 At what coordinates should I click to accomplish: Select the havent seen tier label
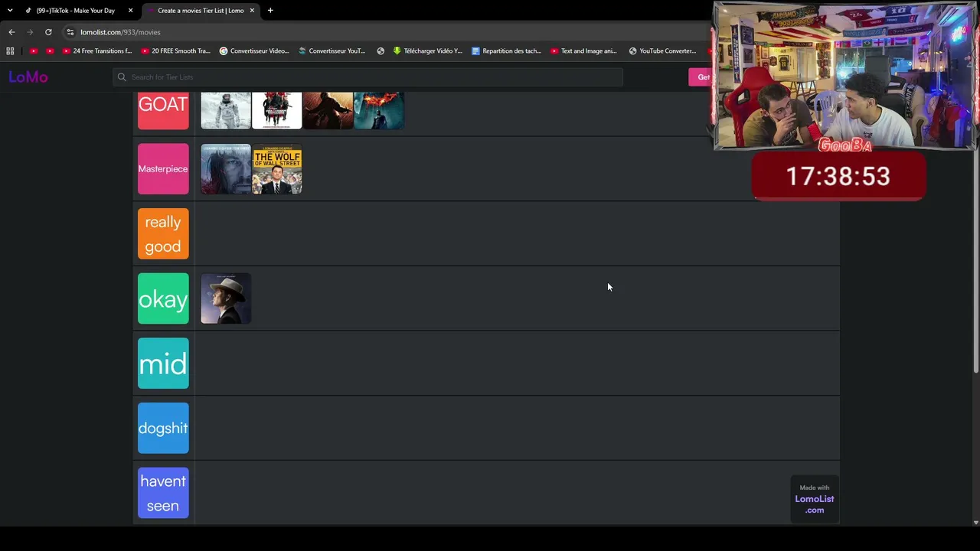163,493
